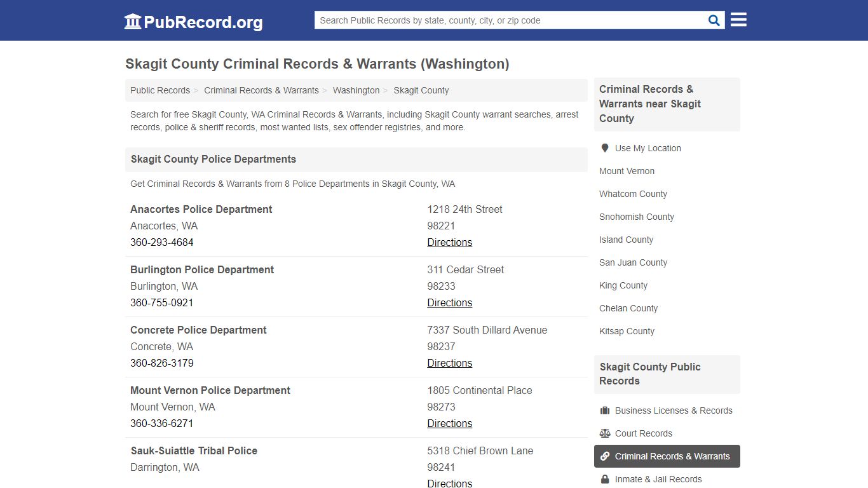Get Directions to 311 Cedar Street
This screenshot has width=868, height=488.
(450, 302)
